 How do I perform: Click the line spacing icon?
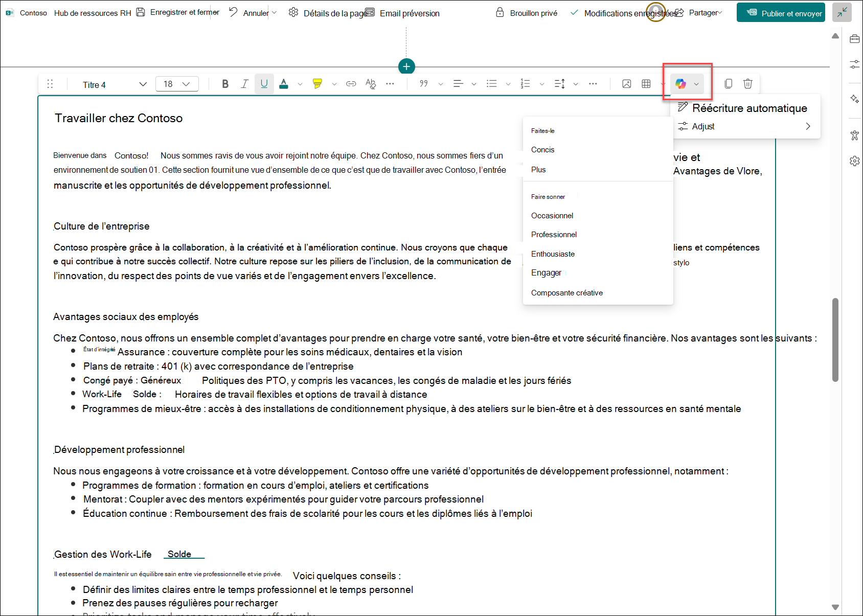coord(560,84)
